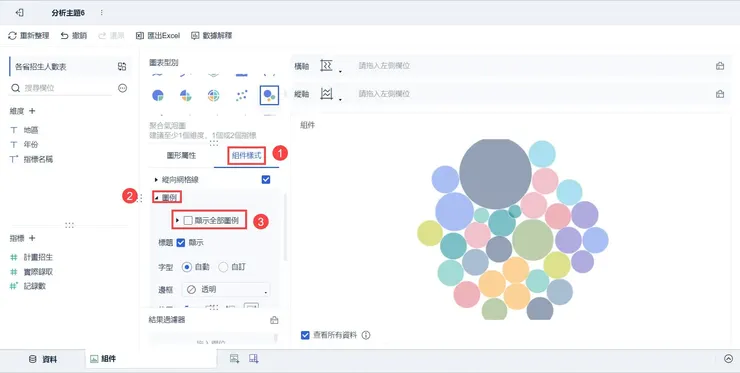Click the style panel vertical scrollbar
Image resolution: width=740 pixels, height=373 pixels.
click(x=285, y=227)
